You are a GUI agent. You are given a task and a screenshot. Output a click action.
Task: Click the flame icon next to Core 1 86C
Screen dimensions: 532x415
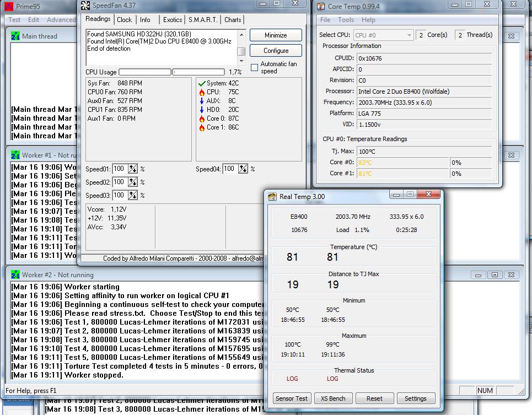(x=202, y=127)
